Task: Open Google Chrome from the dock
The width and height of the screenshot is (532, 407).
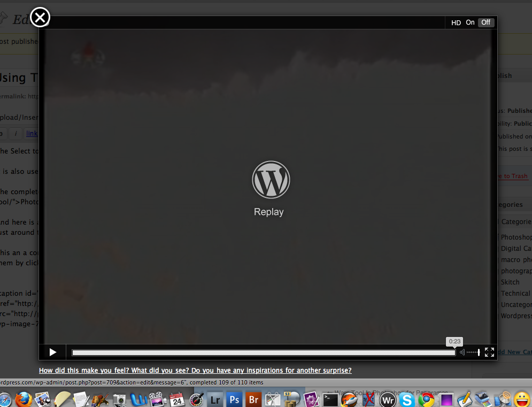Action: (426, 400)
